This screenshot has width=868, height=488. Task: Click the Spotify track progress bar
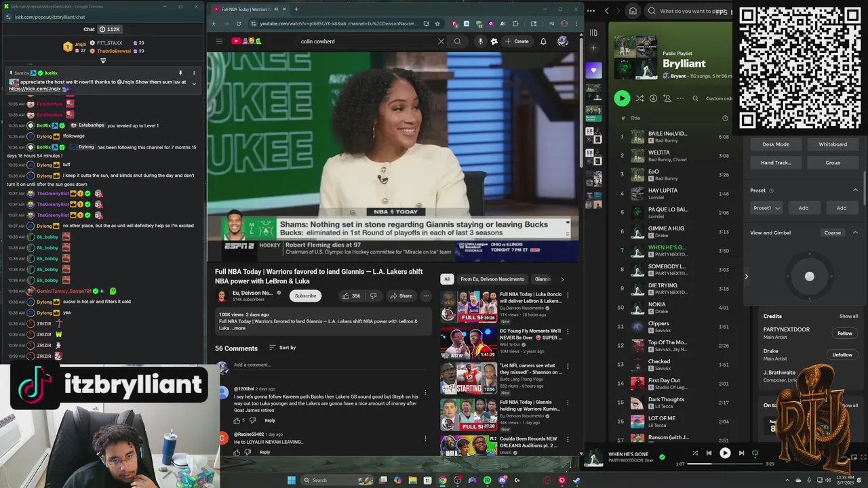[x=725, y=464]
